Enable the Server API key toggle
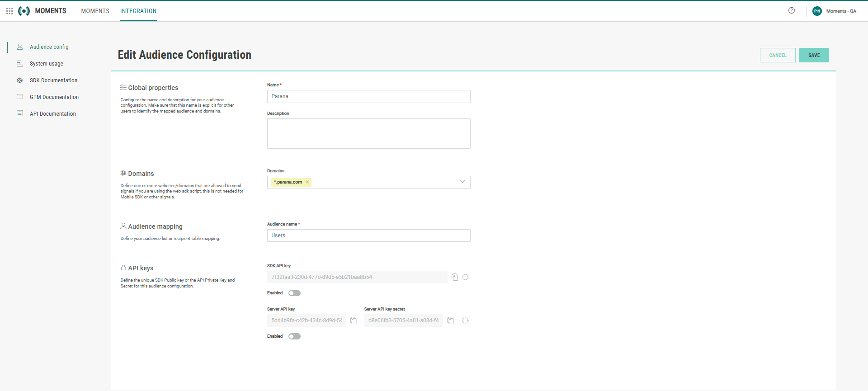The width and height of the screenshot is (868, 391). [x=294, y=336]
